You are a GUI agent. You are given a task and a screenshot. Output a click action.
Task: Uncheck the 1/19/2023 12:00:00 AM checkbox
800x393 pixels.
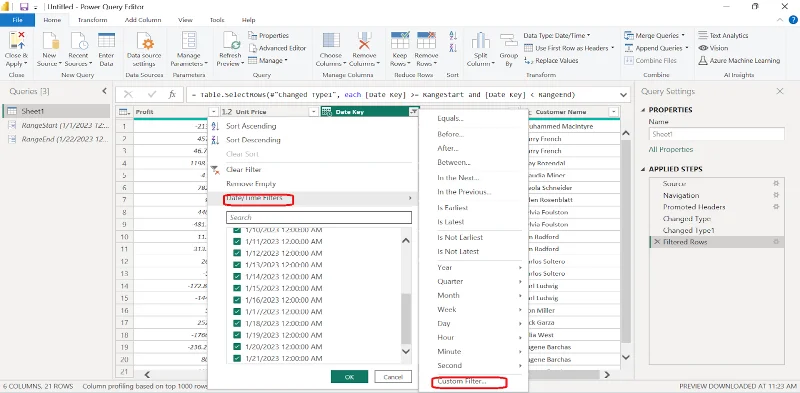(237, 335)
